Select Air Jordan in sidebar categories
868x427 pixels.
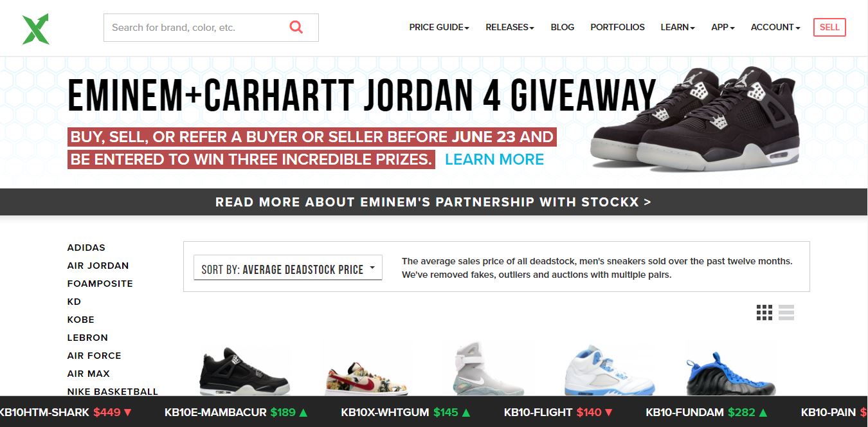tap(98, 266)
